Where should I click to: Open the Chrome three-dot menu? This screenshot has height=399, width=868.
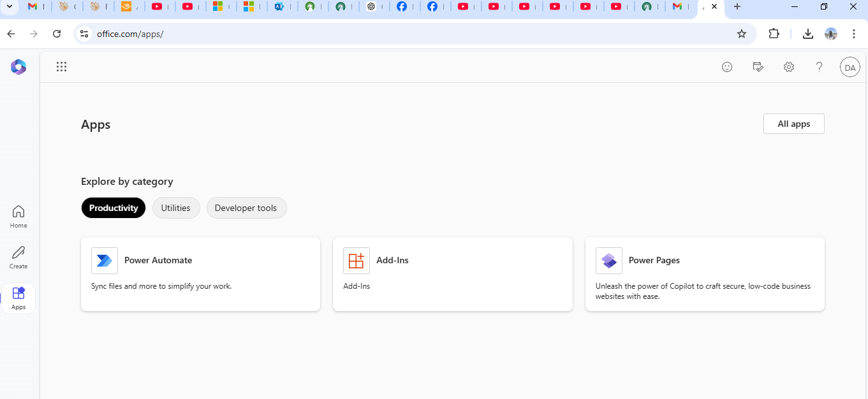click(x=854, y=34)
